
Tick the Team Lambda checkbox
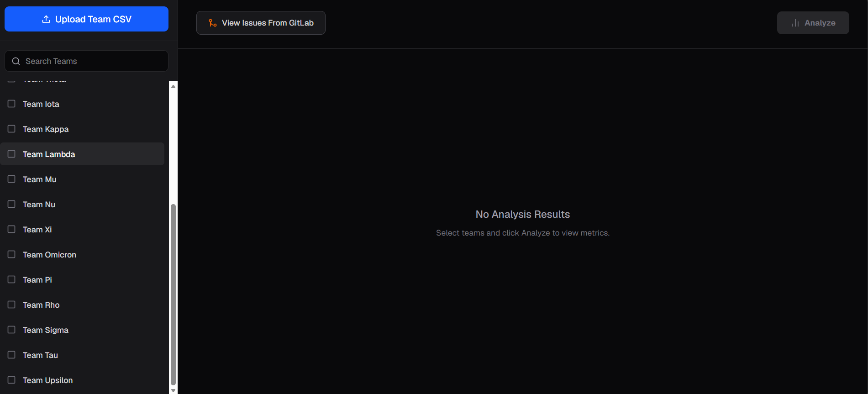point(11,154)
